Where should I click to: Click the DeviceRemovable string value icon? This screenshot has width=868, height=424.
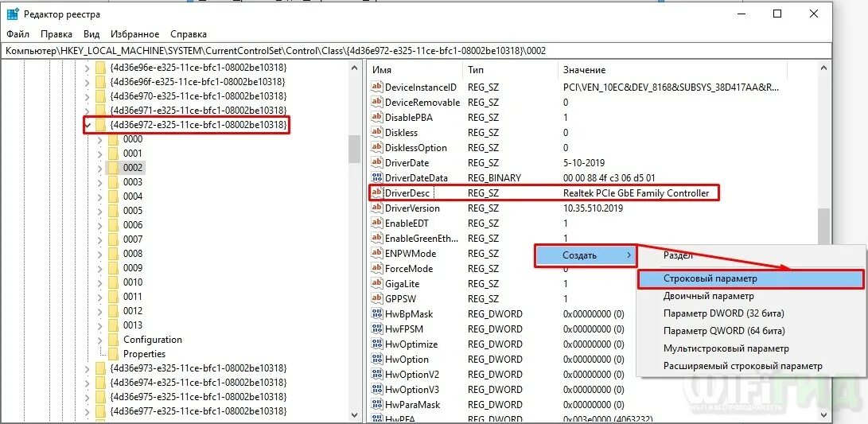pyautogui.click(x=377, y=103)
